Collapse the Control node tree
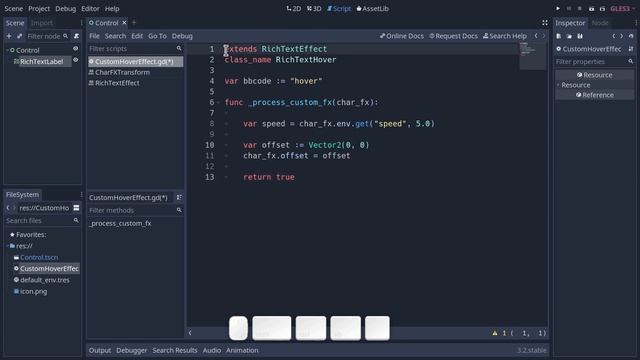640x360 pixels. tap(7, 50)
